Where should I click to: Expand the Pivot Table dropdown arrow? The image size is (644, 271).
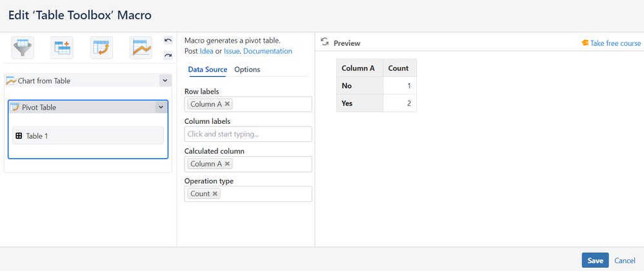point(161,108)
